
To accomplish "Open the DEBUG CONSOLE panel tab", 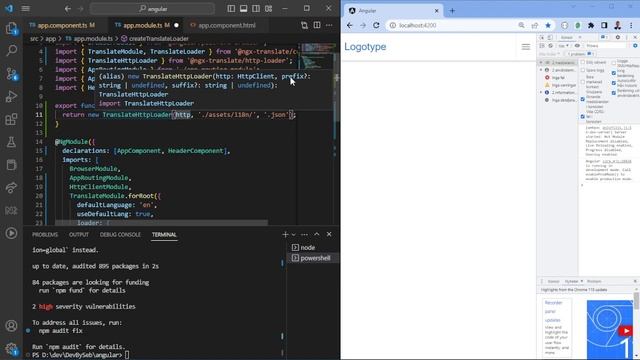I will [x=120, y=235].
